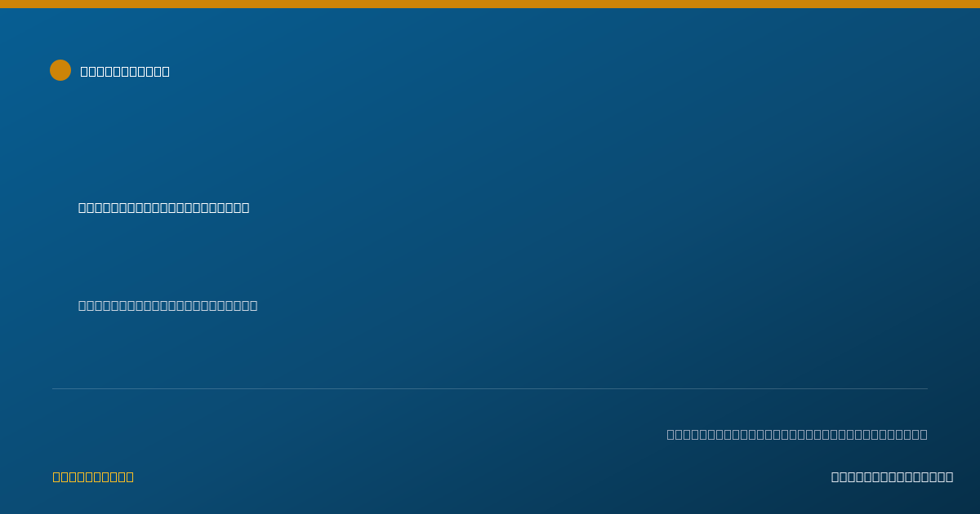Open the white text link at bottom right
Screen dimensions: 980x514
(892, 476)
